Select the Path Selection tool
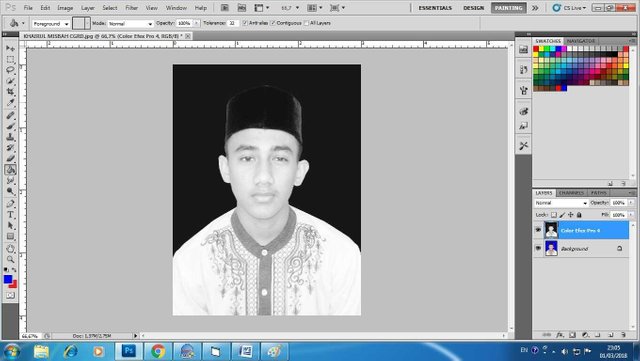The width and height of the screenshot is (640, 361). (x=10, y=225)
